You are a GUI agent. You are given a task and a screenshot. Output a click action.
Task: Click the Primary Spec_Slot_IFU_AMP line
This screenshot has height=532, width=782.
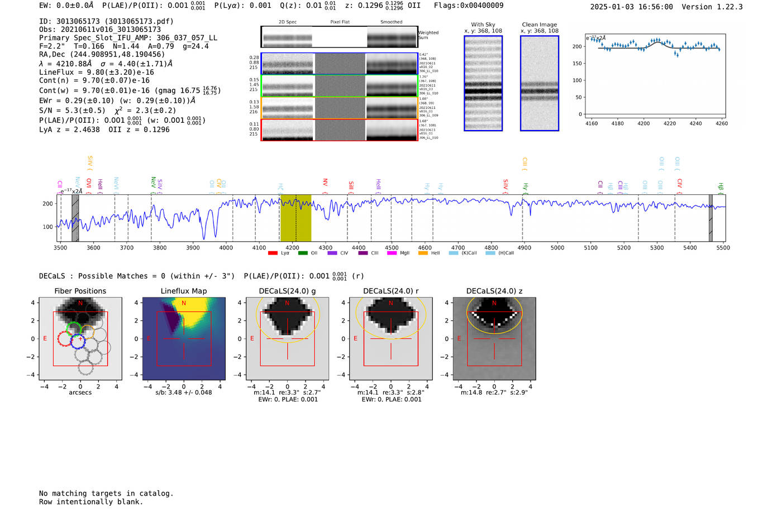tap(128, 38)
